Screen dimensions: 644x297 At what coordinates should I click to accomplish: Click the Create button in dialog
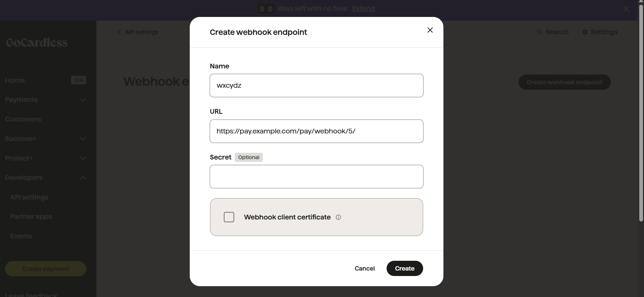coord(405,268)
